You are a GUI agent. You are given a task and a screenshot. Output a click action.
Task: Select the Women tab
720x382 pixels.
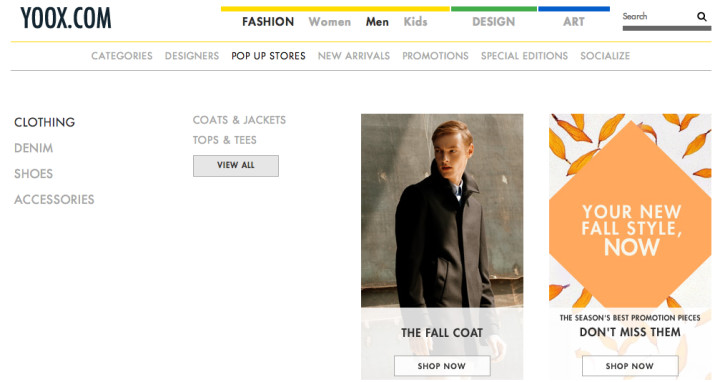330,22
